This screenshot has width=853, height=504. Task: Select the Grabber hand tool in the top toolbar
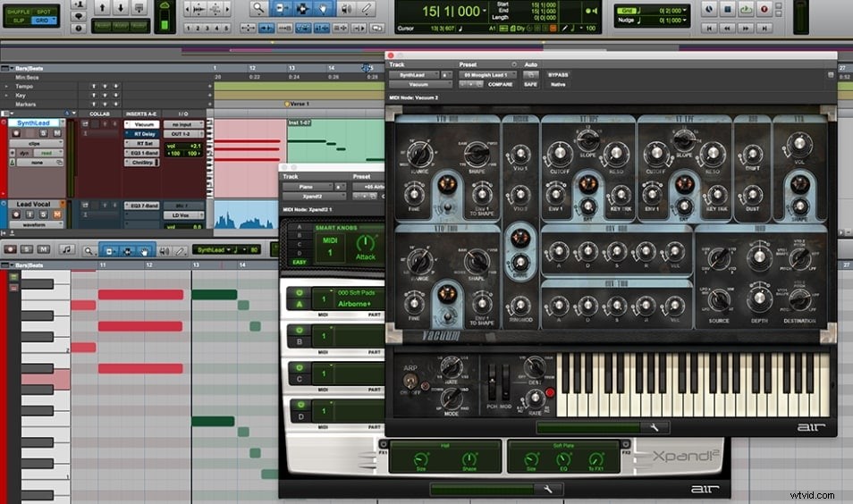click(323, 8)
